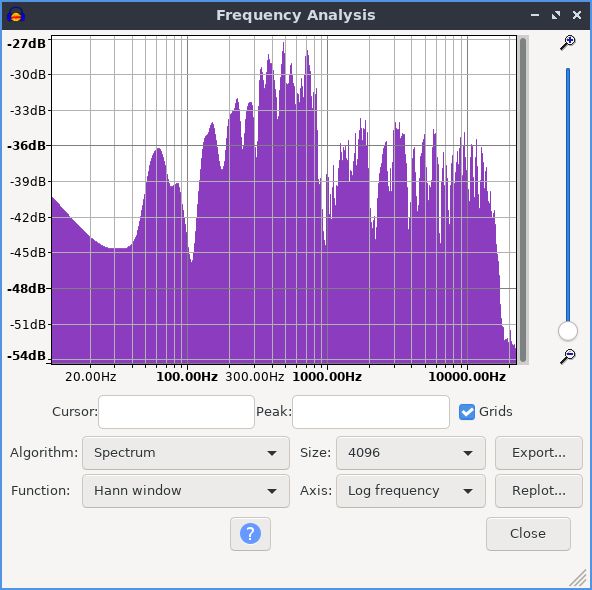Click the 10000.00Hz frequency axis label
Image resolution: width=592 pixels, height=590 pixels.
coord(467,377)
